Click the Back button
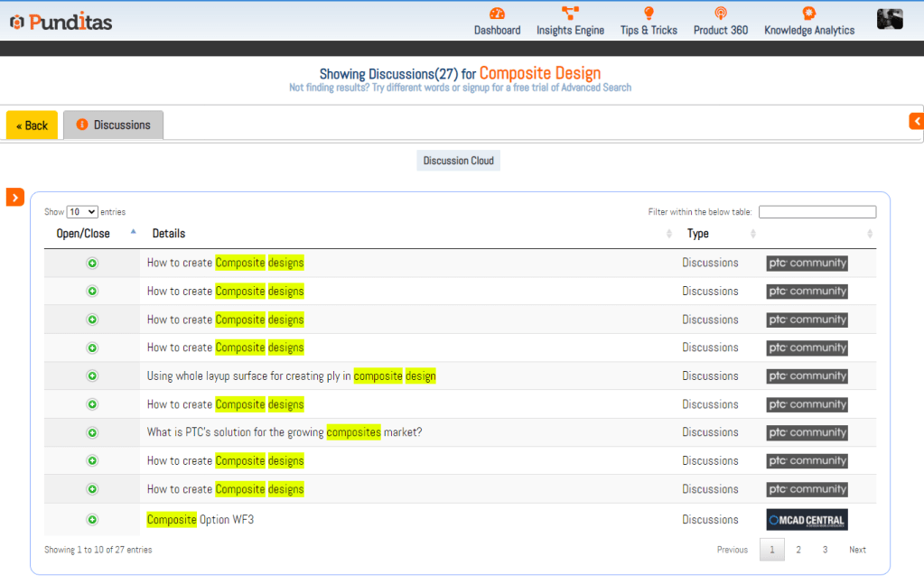The image size is (924, 584). pos(32,125)
